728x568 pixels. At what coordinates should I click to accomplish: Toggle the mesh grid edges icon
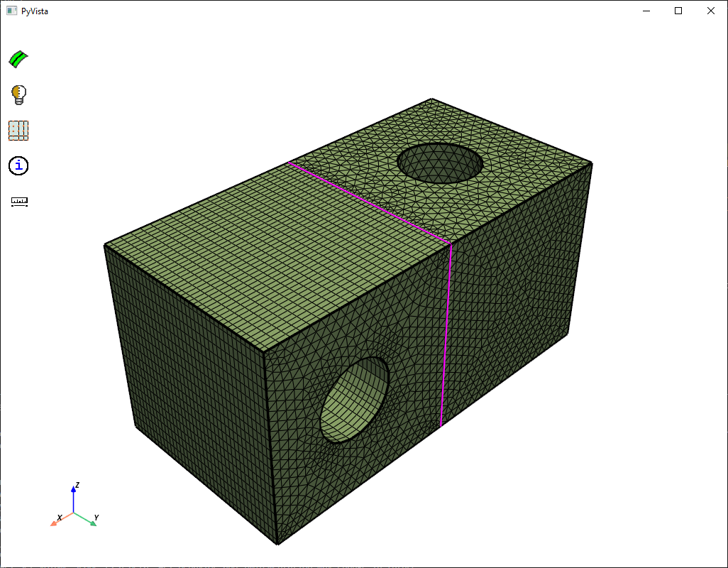(x=18, y=131)
